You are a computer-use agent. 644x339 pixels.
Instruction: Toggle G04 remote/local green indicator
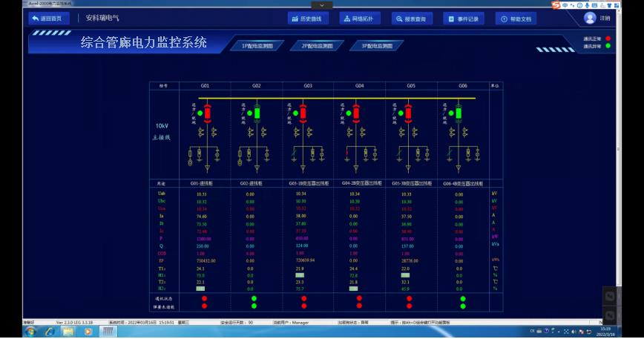pyautogui.click(x=348, y=113)
